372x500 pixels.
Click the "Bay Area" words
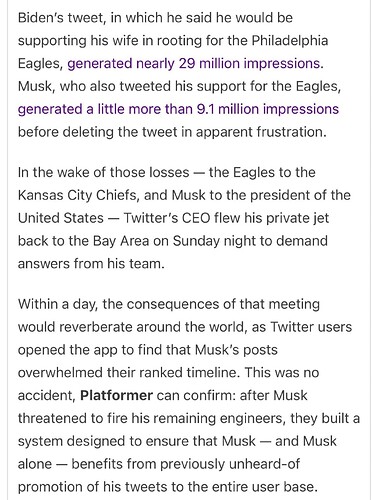tap(121, 241)
